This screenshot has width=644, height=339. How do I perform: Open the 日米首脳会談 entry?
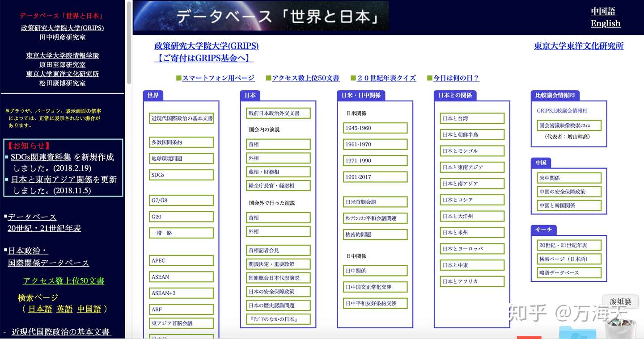375,202
